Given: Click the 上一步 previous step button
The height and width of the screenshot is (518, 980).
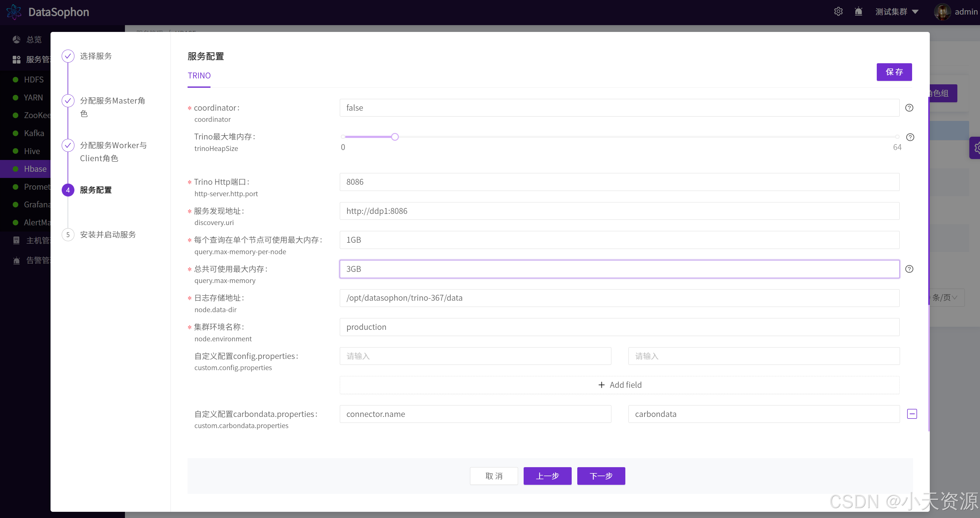Looking at the screenshot, I should 548,476.
